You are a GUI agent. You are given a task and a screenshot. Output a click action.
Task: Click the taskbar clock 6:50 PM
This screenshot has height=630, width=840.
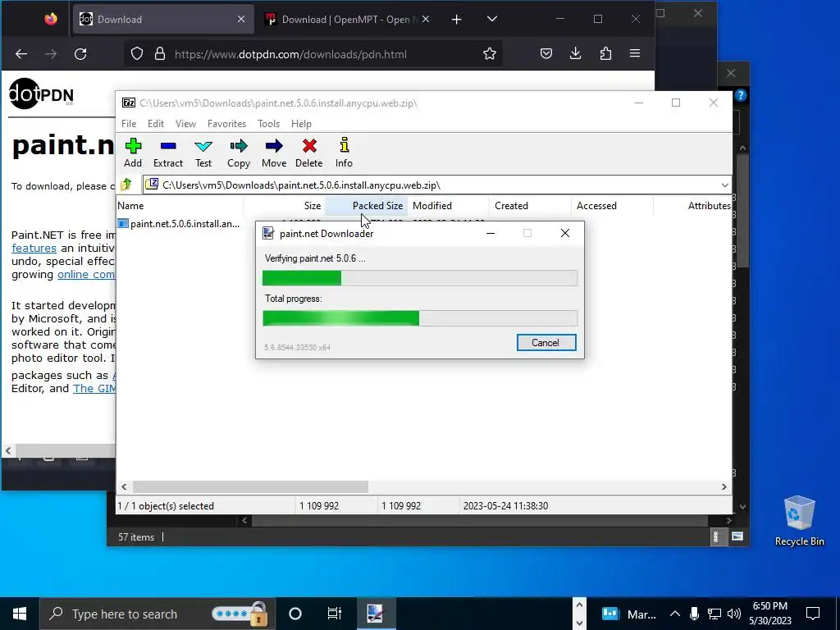click(769, 614)
